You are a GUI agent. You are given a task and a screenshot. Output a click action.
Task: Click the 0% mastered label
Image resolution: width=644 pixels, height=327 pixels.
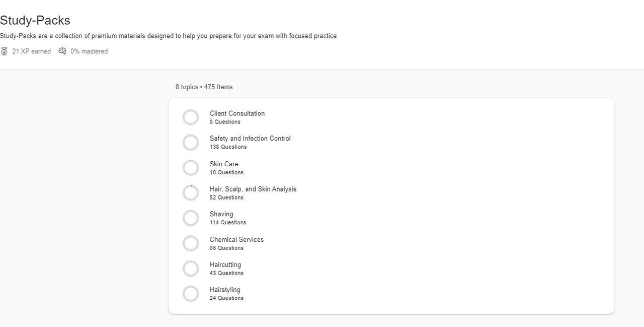point(89,51)
